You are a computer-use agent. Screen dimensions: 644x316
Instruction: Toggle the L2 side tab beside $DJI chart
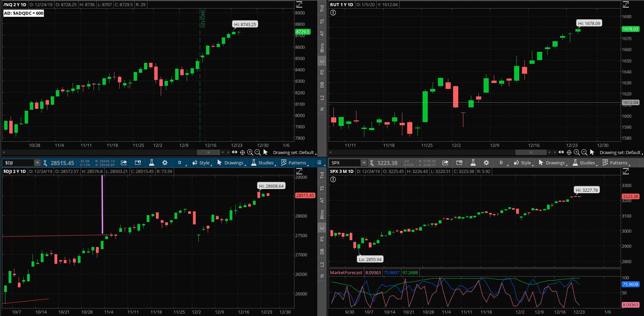tap(322, 264)
